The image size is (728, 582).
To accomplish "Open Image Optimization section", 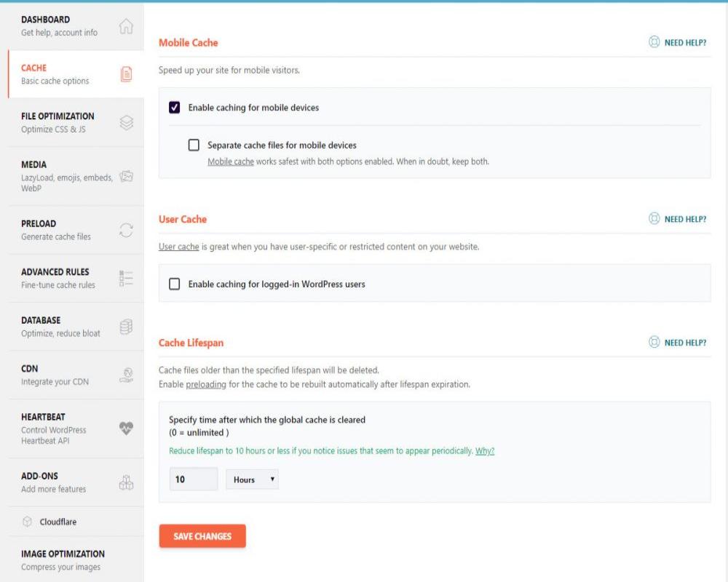I will (76, 559).
